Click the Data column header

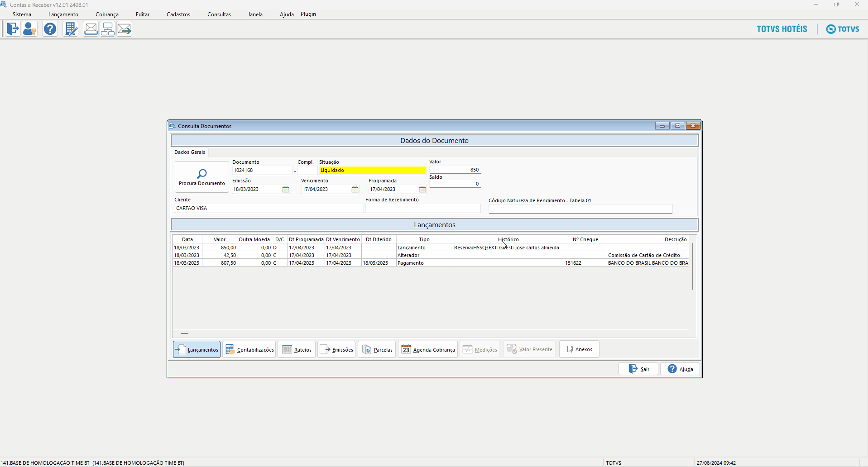pyautogui.click(x=187, y=239)
